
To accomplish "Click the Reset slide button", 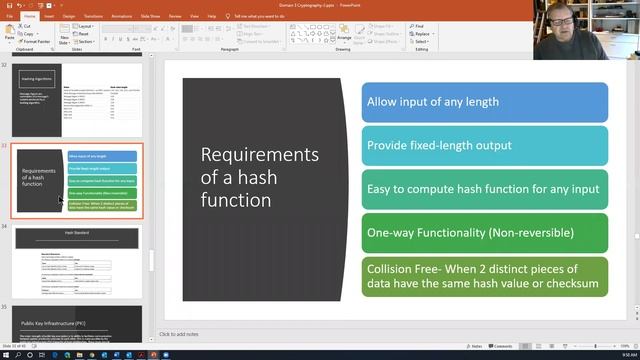I will tap(81, 34).
